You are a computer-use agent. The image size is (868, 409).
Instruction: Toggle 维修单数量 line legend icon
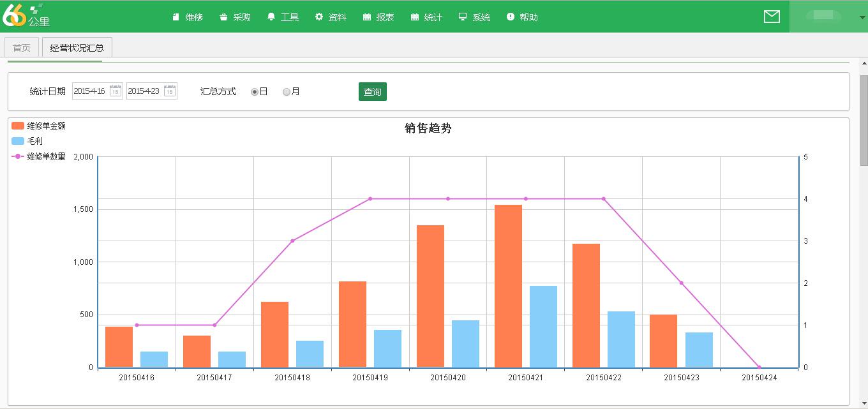18,156
